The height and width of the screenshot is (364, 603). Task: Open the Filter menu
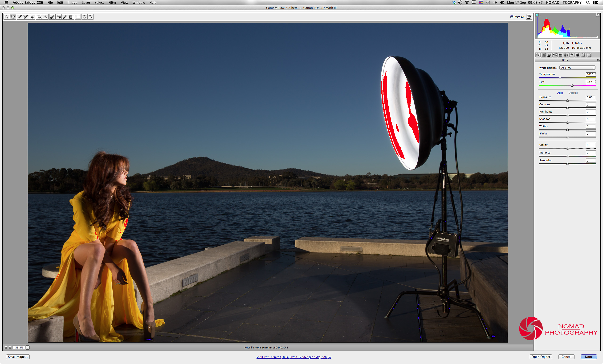[112, 2]
